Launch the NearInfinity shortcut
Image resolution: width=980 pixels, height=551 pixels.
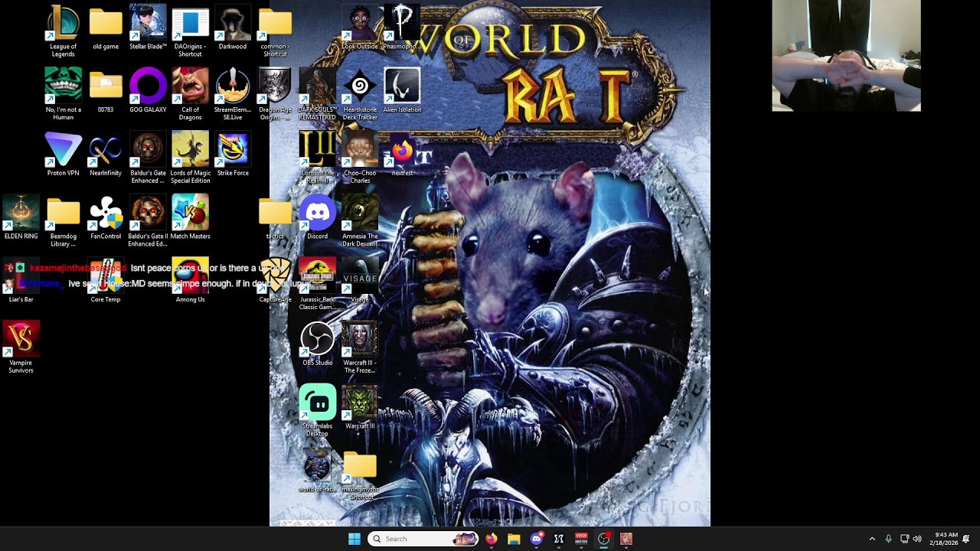(x=106, y=154)
